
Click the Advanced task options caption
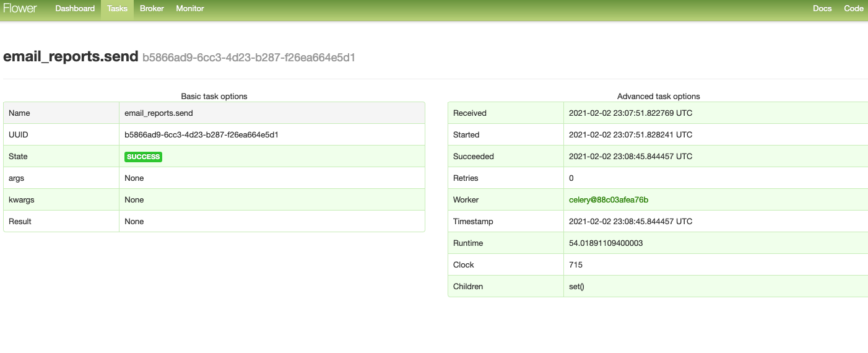click(659, 97)
